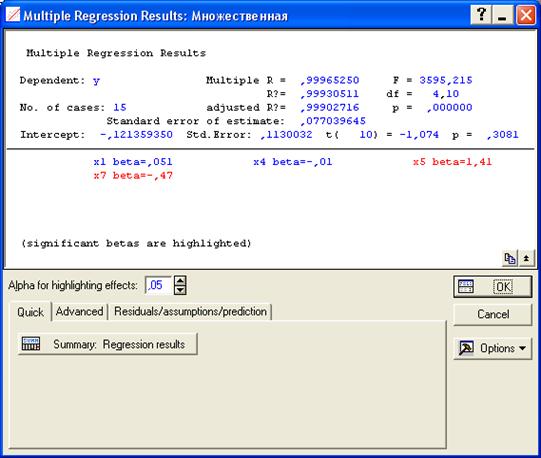Expand the Options dropdown arrow
Viewport: 541px width, 458px height.
522,348
